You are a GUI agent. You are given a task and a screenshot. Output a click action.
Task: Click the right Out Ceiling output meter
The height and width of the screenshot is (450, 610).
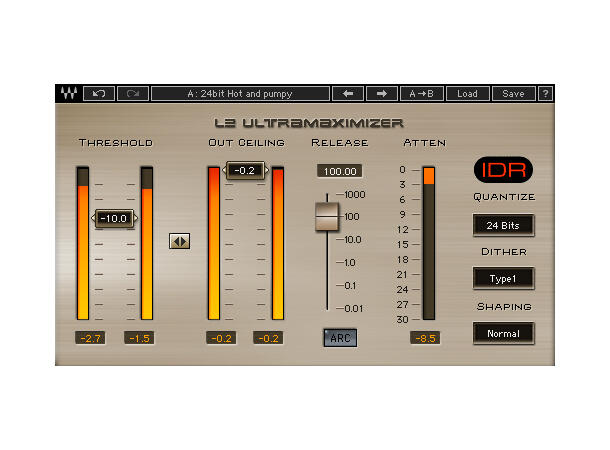[x=278, y=243]
